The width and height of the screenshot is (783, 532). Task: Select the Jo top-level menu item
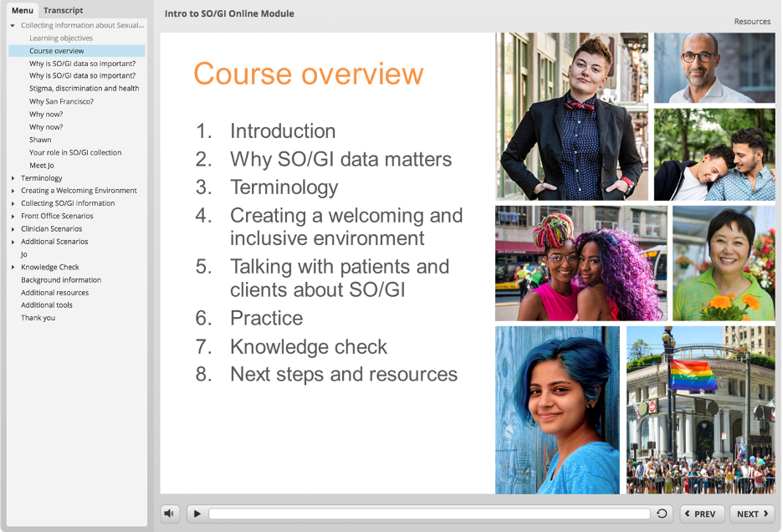click(x=24, y=254)
